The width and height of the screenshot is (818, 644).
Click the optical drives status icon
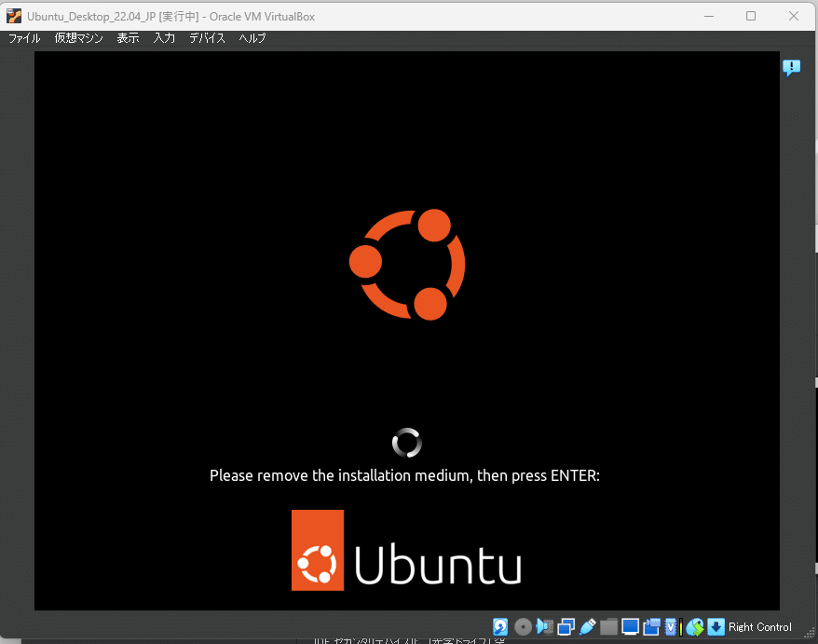[x=522, y=626]
